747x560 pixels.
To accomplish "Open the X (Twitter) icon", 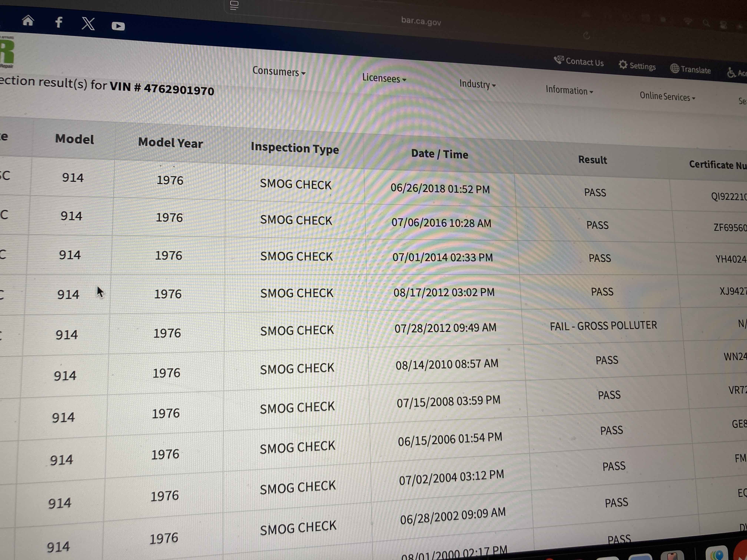I will click(88, 24).
